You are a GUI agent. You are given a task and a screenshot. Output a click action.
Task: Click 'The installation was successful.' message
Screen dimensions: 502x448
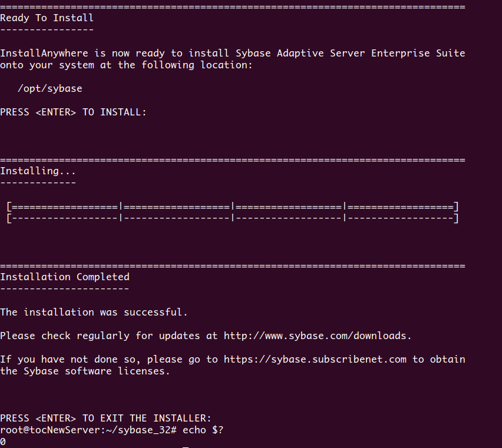point(94,312)
